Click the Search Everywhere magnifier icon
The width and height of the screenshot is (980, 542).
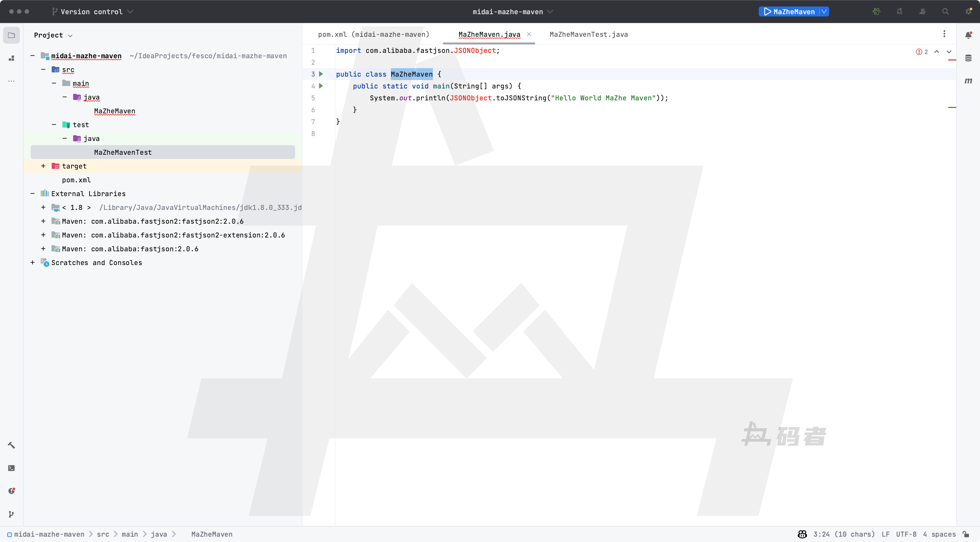[x=945, y=11]
